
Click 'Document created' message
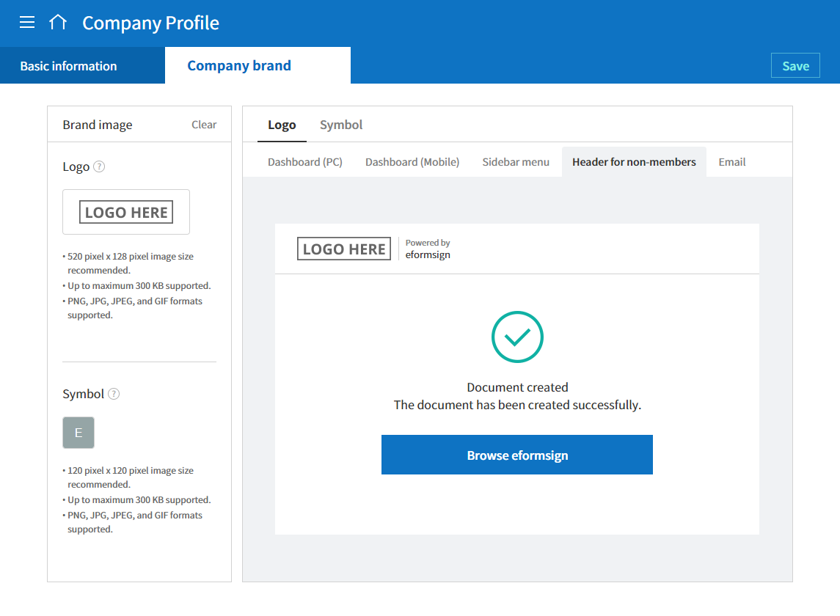pos(517,387)
